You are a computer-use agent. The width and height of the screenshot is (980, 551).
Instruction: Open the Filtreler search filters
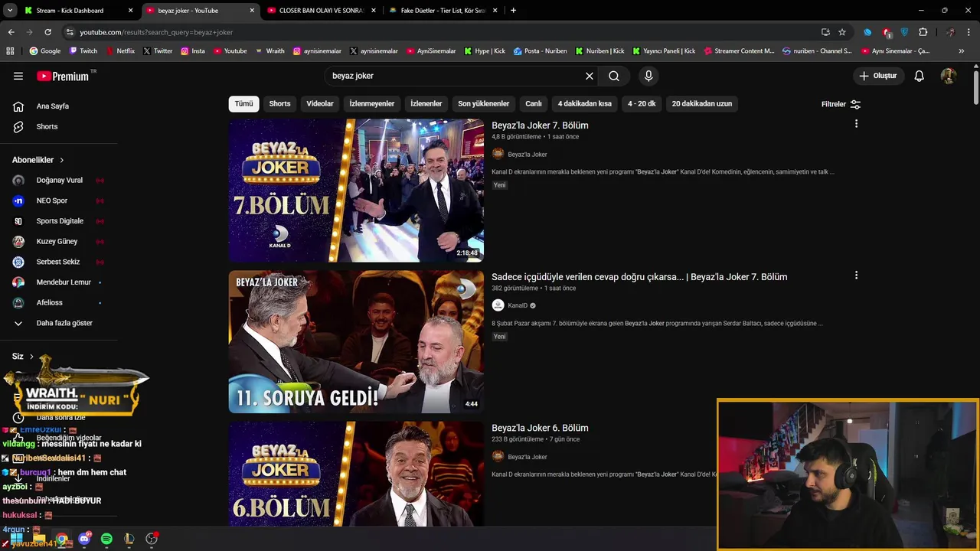click(x=841, y=104)
